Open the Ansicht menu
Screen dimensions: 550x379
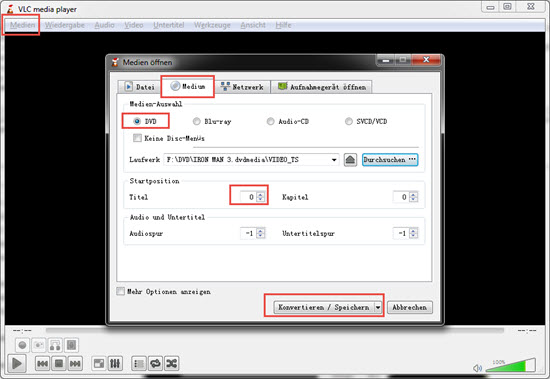click(253, 25)
